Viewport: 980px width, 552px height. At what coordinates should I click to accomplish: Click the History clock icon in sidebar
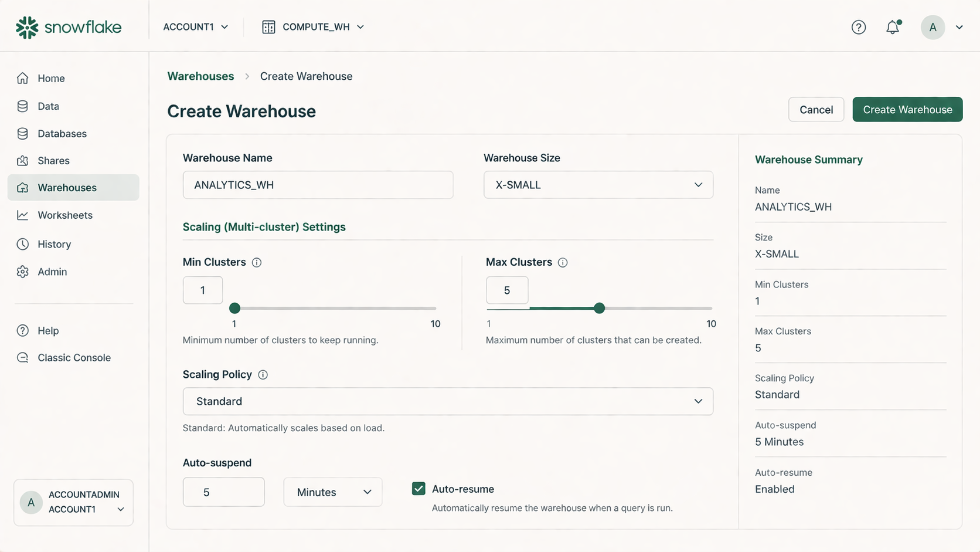[x=23, y=244]
